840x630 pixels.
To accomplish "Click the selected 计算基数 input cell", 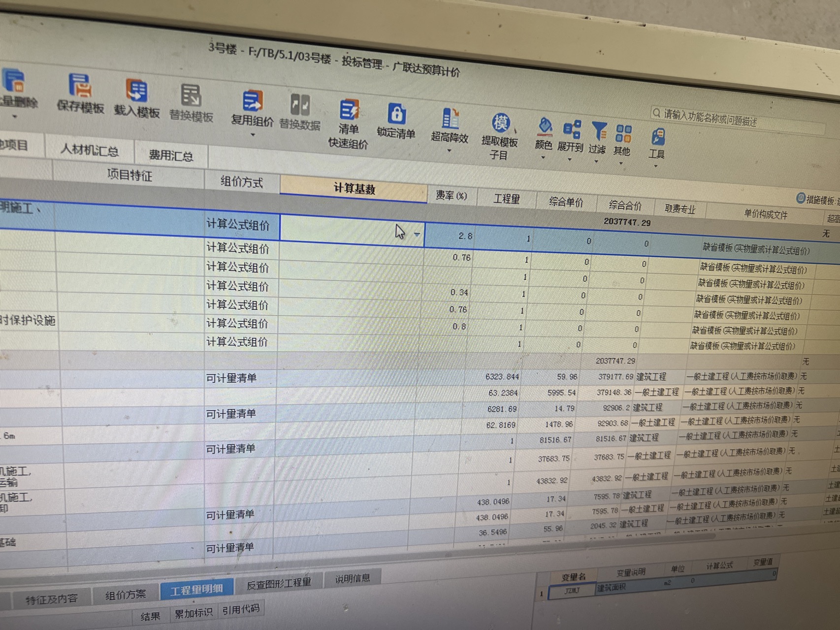I will tap(353, 231).
